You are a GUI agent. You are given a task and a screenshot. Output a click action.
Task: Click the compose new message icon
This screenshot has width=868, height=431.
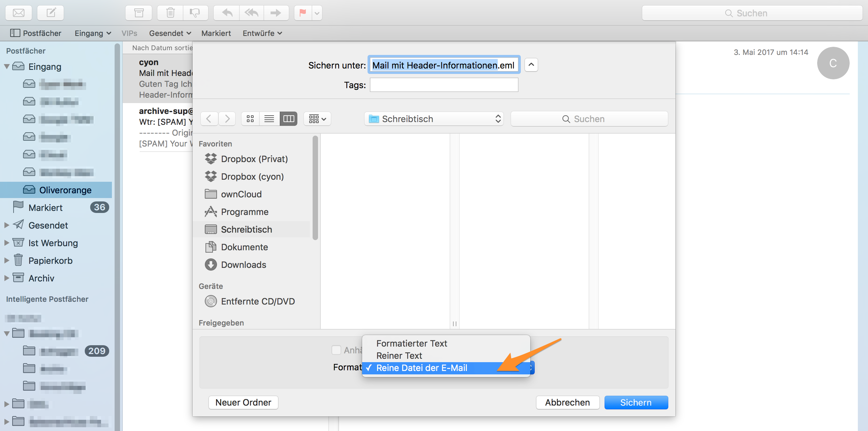coord(51,13)
